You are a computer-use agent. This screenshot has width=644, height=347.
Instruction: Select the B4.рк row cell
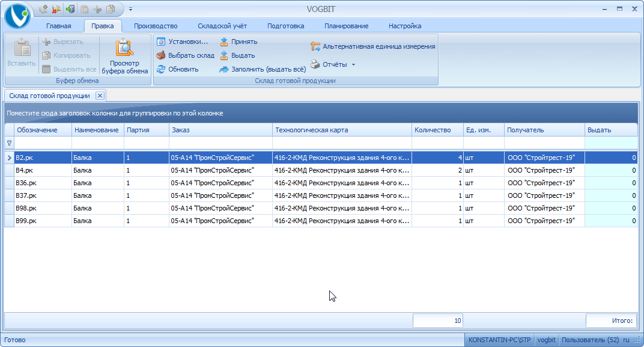43,170
